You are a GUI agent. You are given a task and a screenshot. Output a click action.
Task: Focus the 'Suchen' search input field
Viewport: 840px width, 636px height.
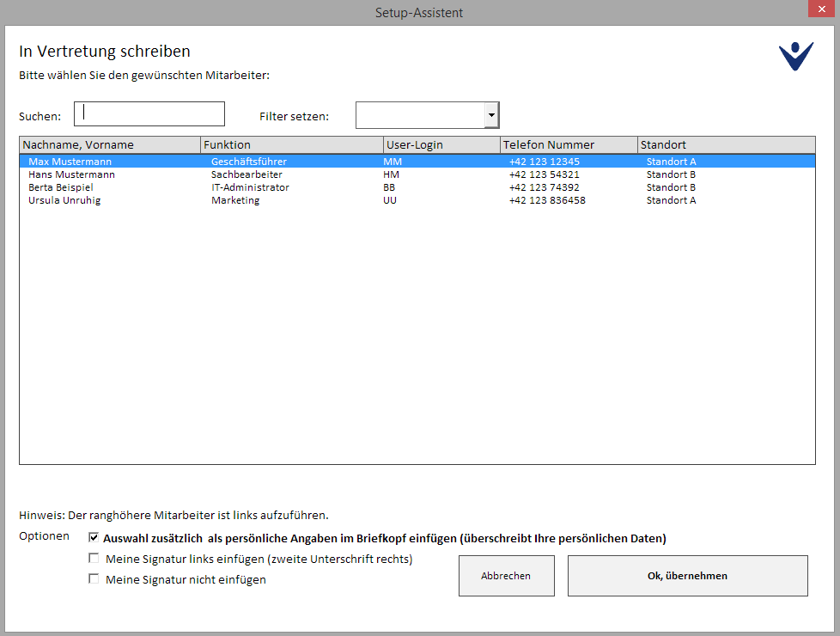click(149, 114)
